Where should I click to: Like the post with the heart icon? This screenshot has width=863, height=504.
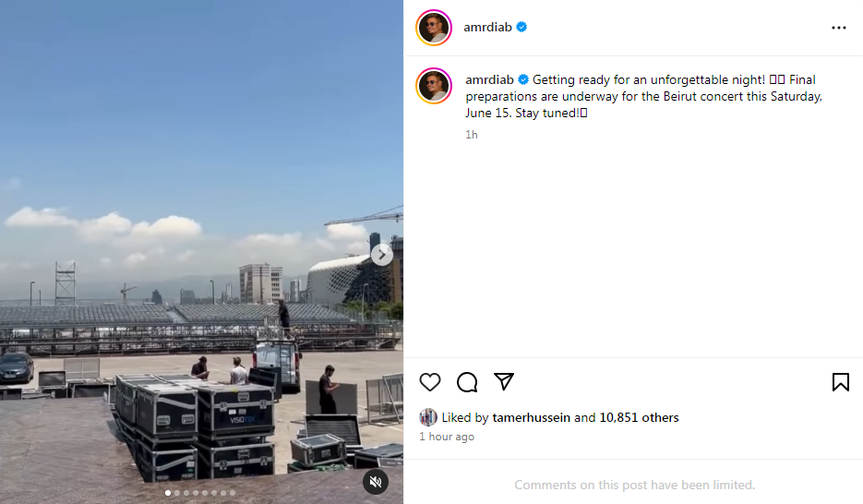(430, 382)
